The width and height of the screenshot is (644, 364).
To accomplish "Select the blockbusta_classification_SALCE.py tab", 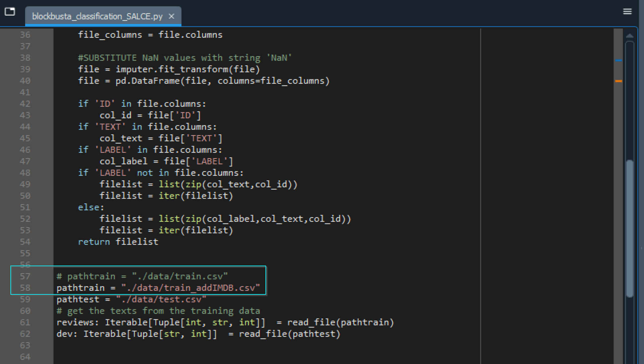I will coord(103,16).
